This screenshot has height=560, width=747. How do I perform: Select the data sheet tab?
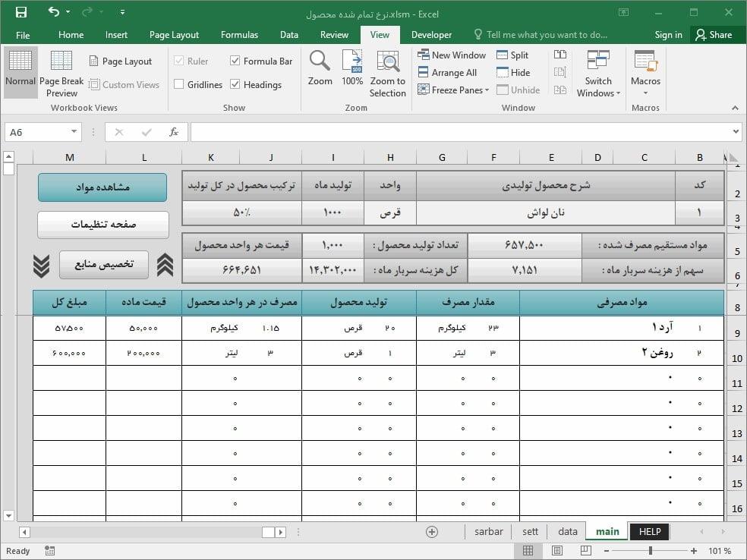point(567,531)
